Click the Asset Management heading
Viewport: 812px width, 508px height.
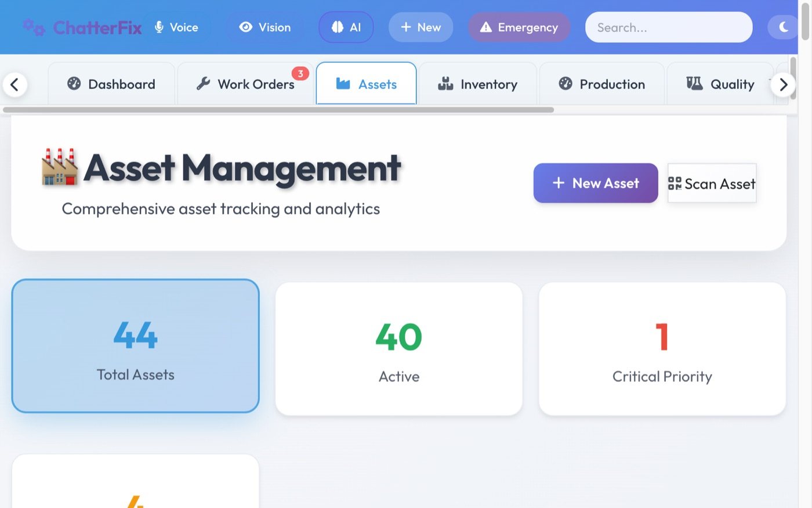[x=242, y=168]
